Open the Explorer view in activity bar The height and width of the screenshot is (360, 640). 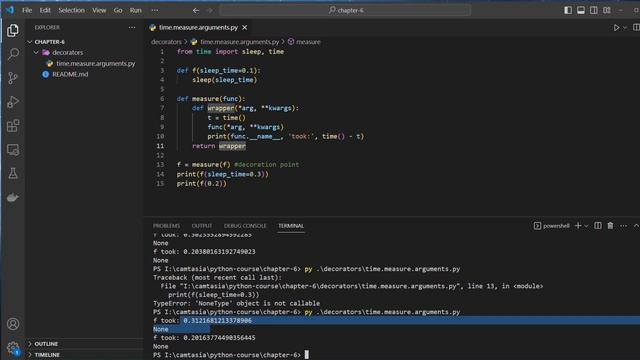[13, 30]
